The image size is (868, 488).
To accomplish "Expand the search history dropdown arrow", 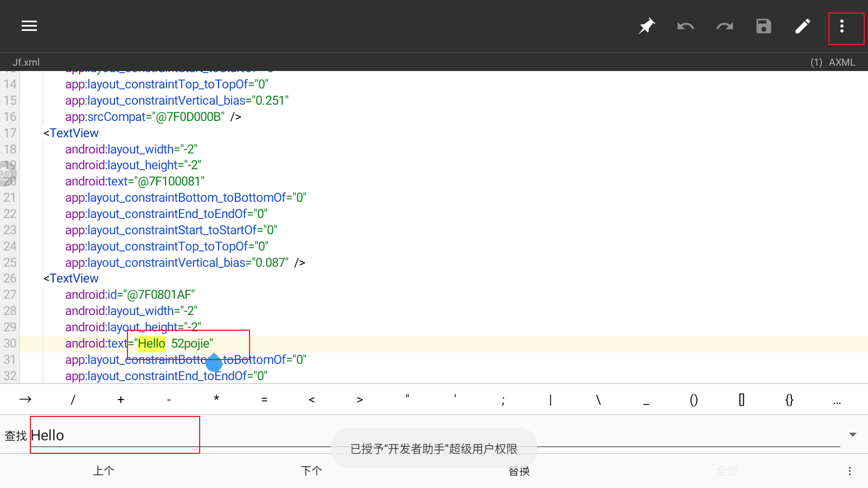I will 853,435.
